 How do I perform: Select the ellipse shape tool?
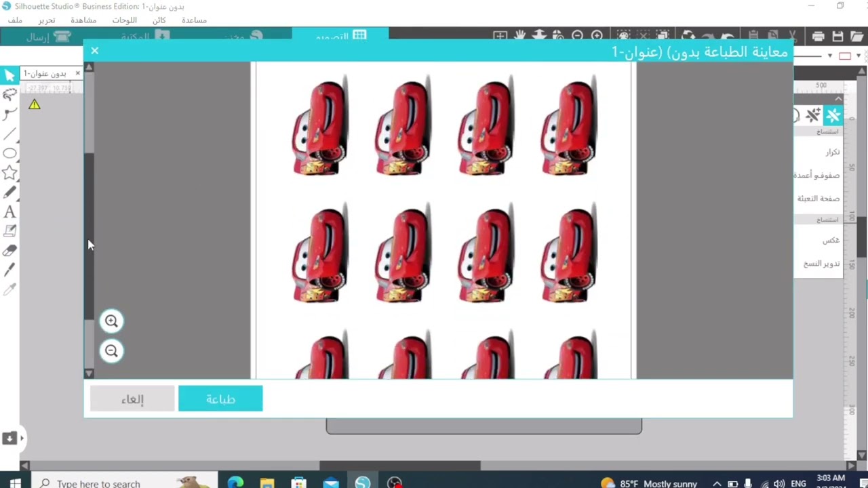tap(9, 153)
